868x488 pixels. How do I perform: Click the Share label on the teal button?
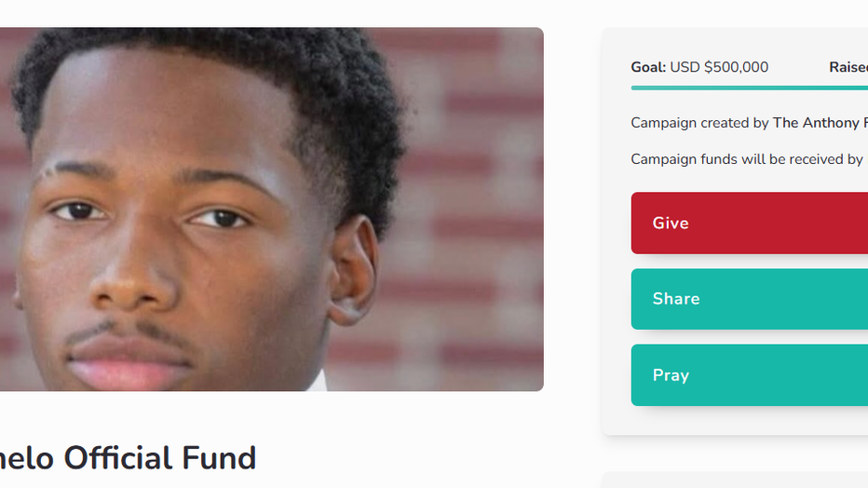[x=676, y=299]
